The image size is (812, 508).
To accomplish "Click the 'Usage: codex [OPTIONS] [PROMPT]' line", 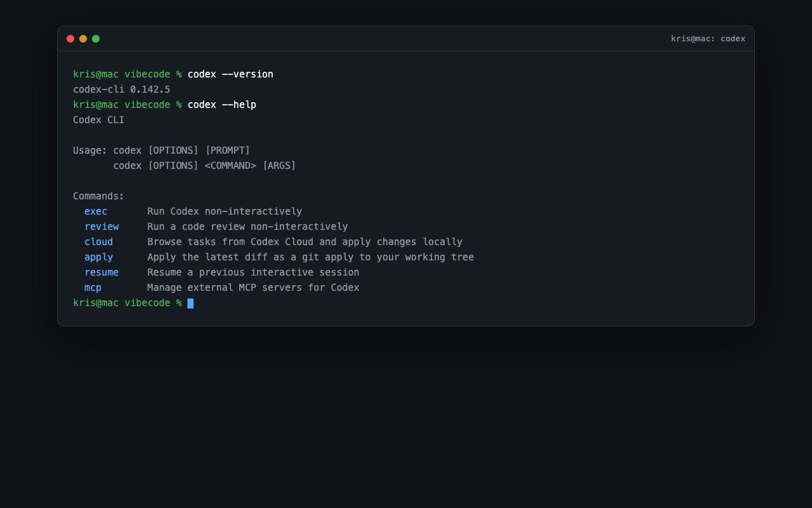I will [162, 150].
